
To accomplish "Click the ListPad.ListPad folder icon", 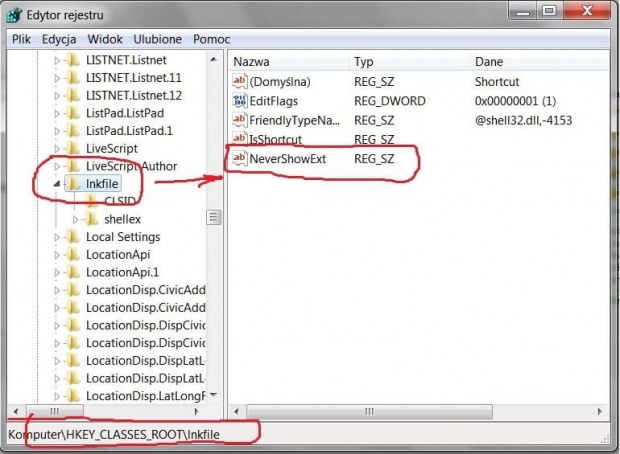I will click(x=73, y=113).
